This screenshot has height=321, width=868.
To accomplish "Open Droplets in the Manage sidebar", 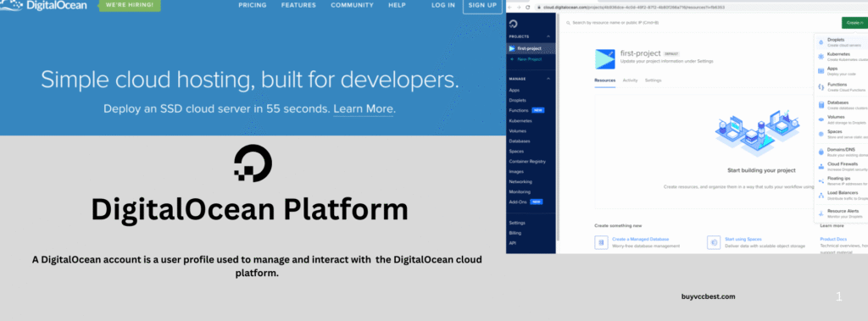I will point(518,100).
